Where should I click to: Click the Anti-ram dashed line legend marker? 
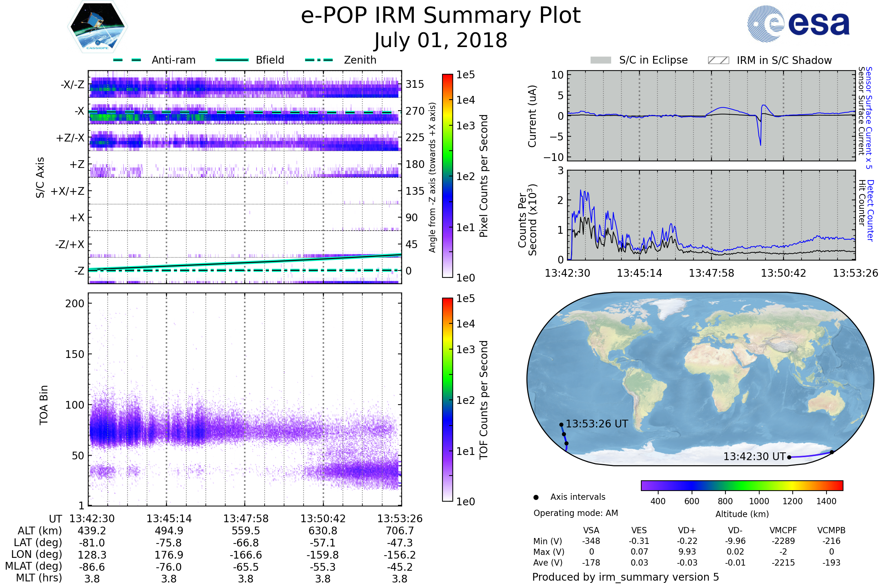[x=127, y=60]
